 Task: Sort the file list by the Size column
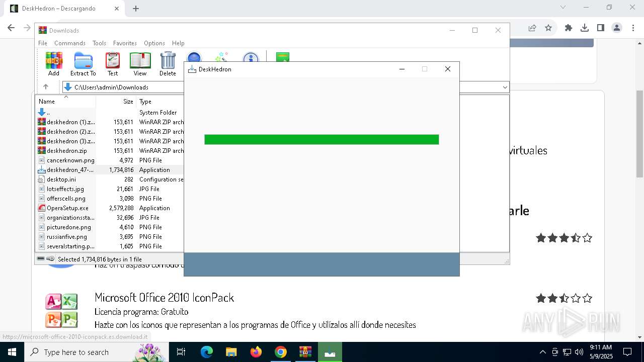116,102
